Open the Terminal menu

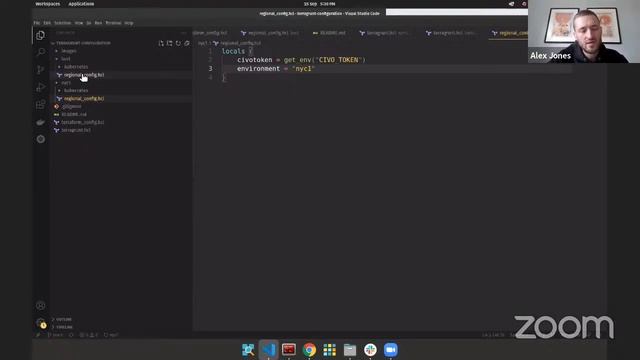click(x=113, y=23)
